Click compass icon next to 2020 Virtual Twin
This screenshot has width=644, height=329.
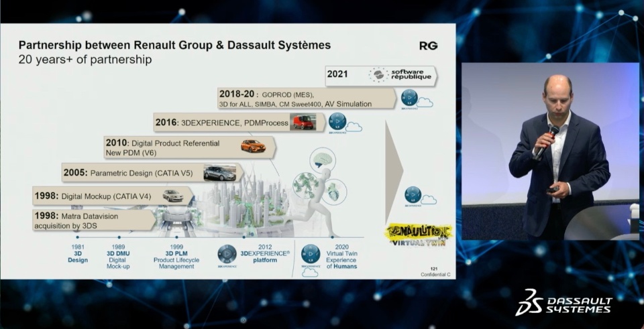[x=311, y=254]
